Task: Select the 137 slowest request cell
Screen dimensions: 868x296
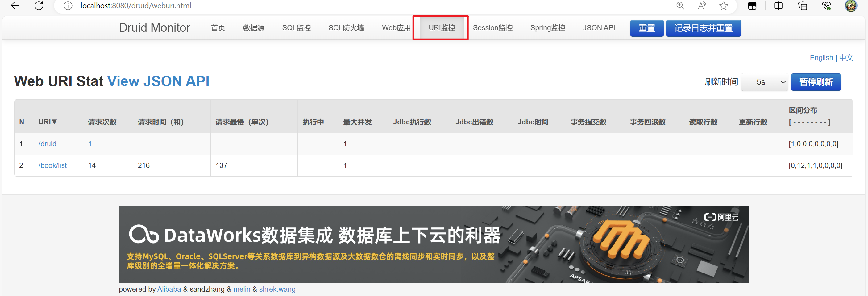Action: (x=254, y=165)
